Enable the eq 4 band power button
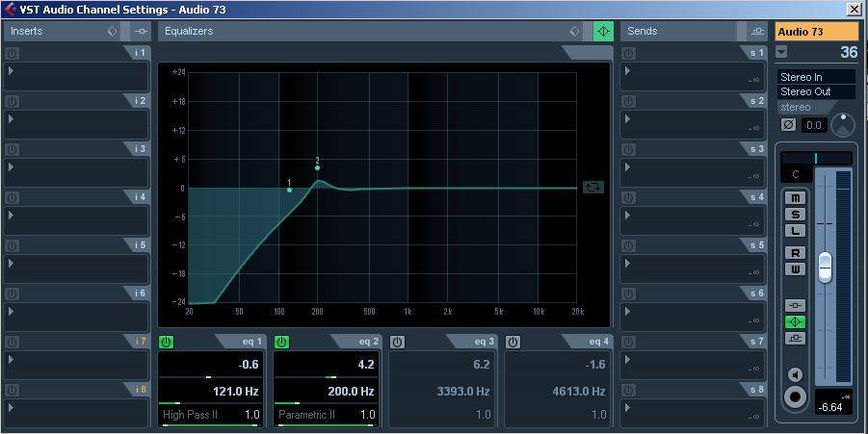This screenshot has height=434, width=868. pos(513,343)
